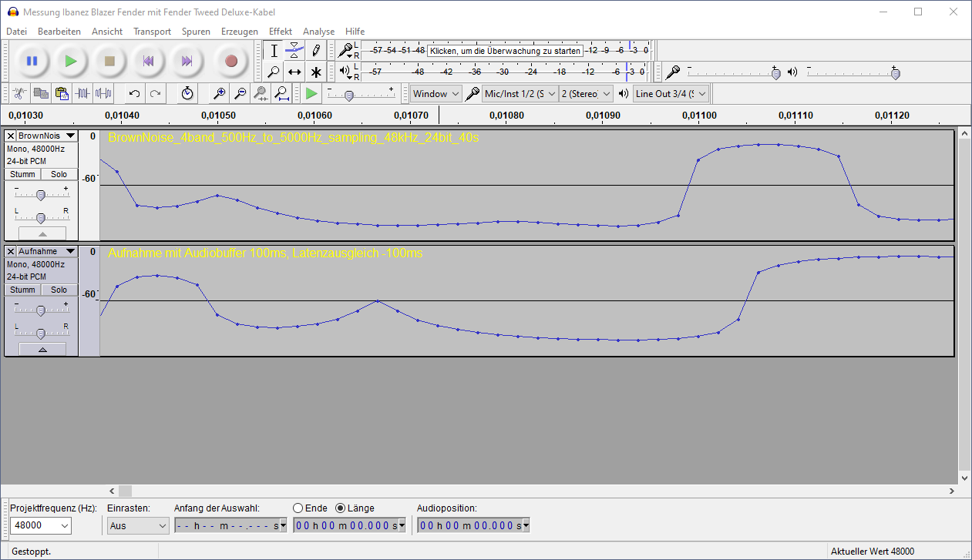The image size is (972, 560).
Task: Click the vertical scrollbar thumb
Action: [x=965, y=306]
